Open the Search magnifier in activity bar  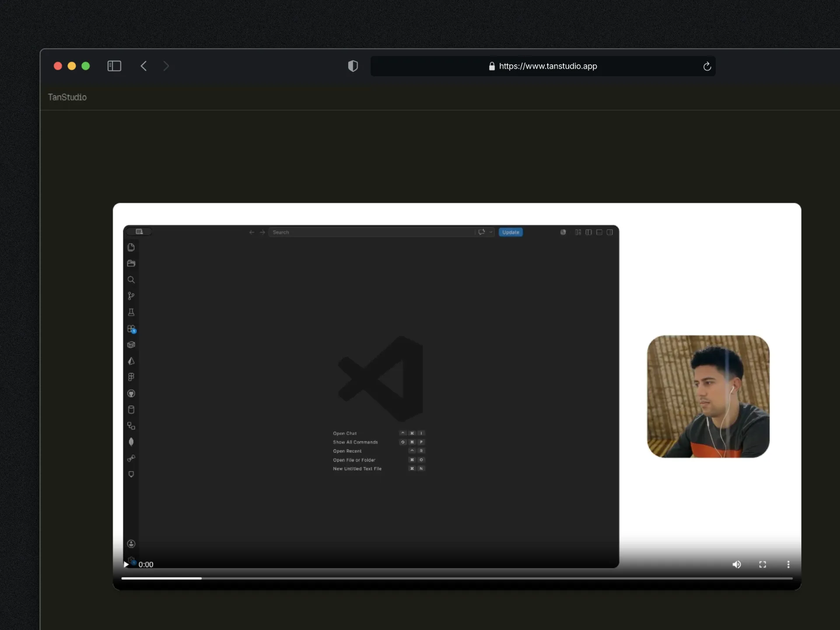pyautogui.click(x=131, y=280)
